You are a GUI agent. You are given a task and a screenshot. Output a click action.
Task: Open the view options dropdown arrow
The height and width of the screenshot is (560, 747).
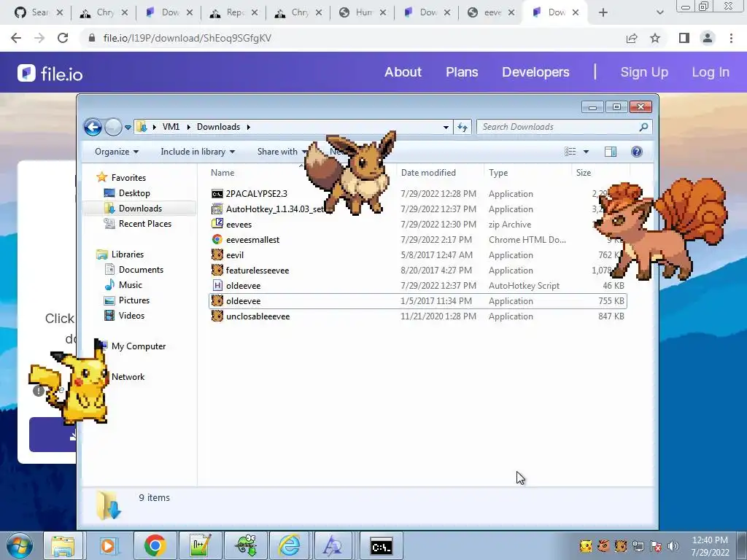click(x=586, y=152)
